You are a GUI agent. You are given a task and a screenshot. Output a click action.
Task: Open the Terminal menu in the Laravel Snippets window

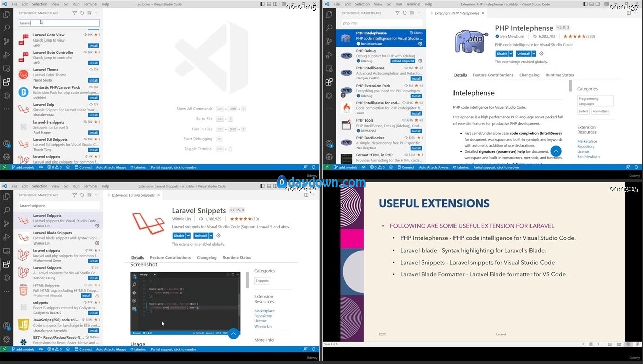pos(90,186)
